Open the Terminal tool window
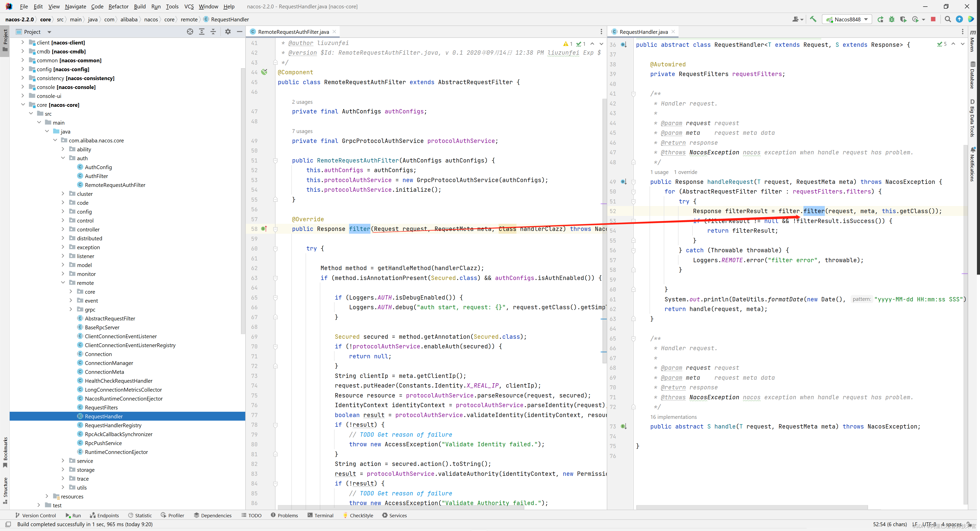Image resolution: width=980 pixels, height=531 pixels. click(320, 515)
